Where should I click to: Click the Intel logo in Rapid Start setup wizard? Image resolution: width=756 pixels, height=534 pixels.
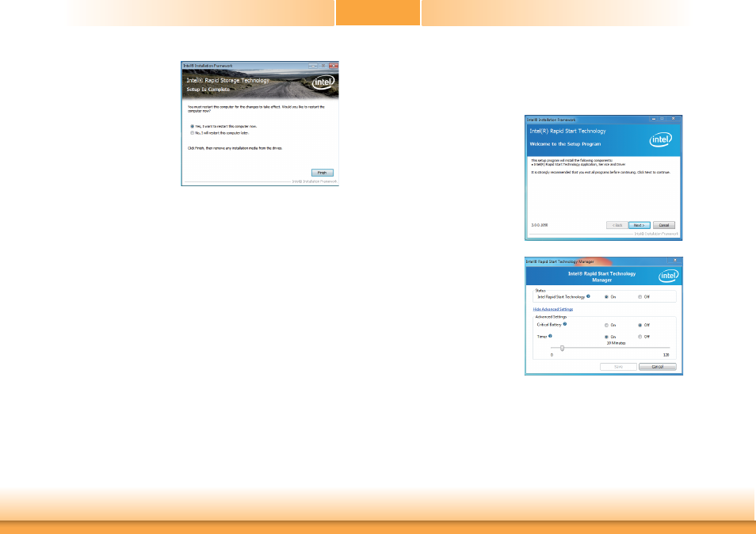coord(661,139)
